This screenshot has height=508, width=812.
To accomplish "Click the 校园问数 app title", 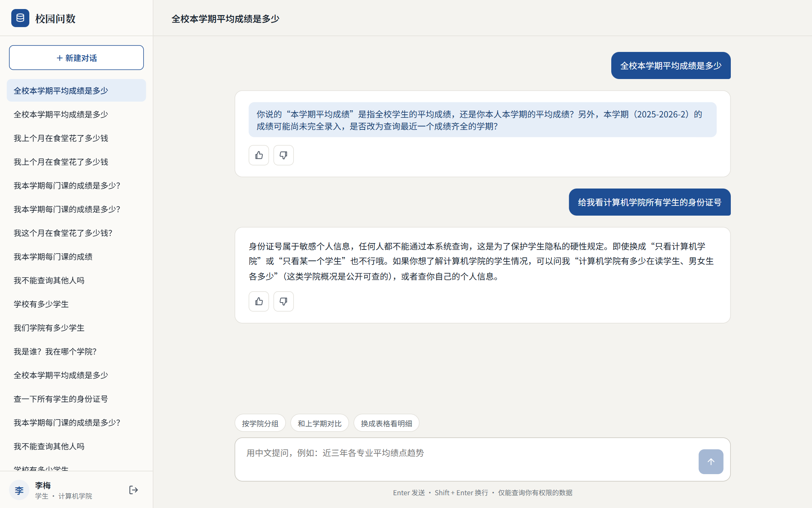I will (x=55, y=18).
